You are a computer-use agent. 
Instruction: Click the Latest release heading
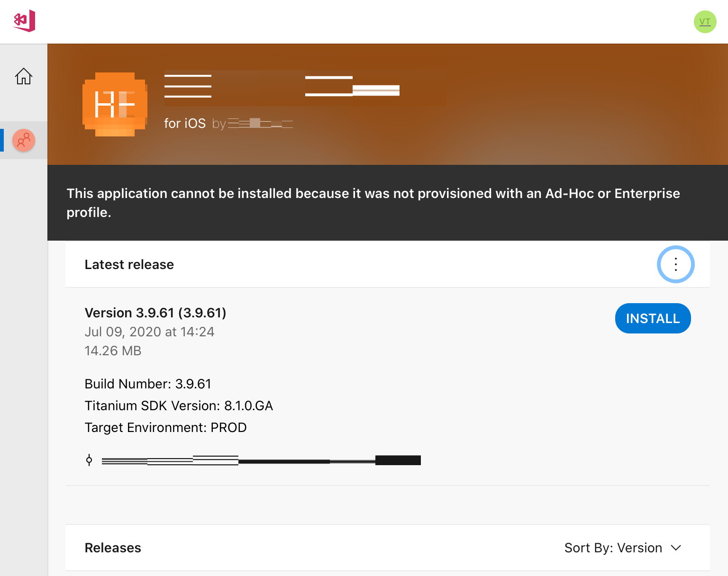(129, 264)
